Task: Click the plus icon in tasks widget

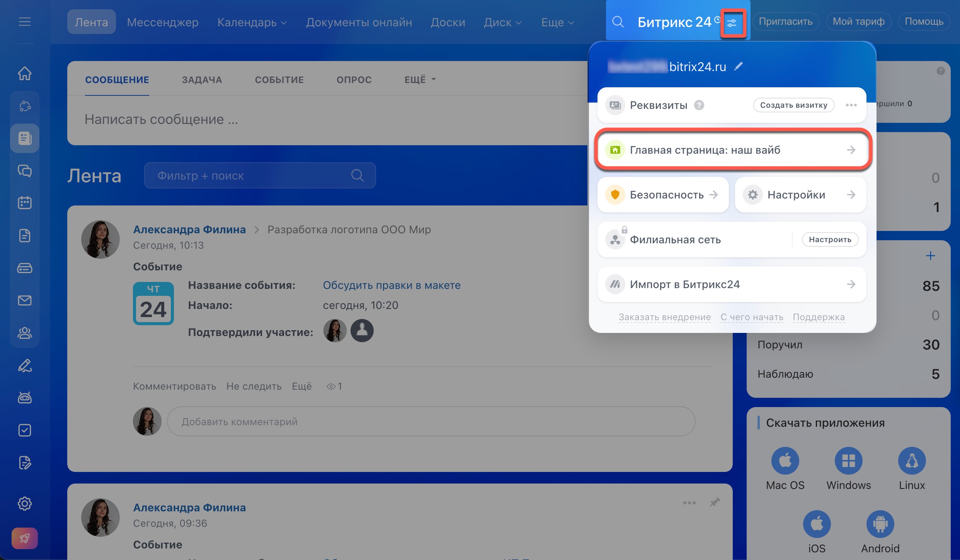Action: (931, 256)
